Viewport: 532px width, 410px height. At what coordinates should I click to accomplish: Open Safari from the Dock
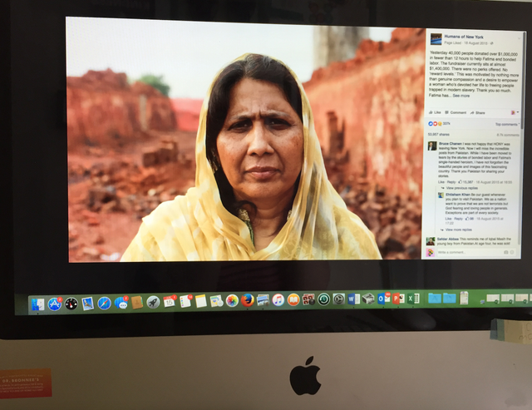tap(104, 304)
